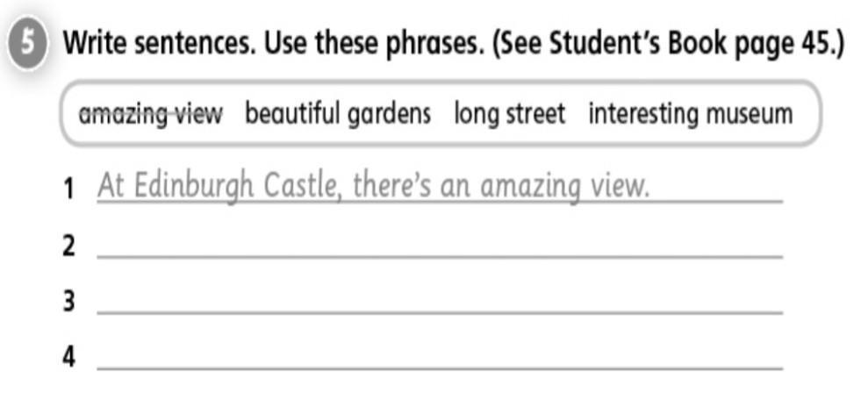The image size is (868, 401).
Task: Click the word Castle in sentence 1
Action: pos(299,186)
